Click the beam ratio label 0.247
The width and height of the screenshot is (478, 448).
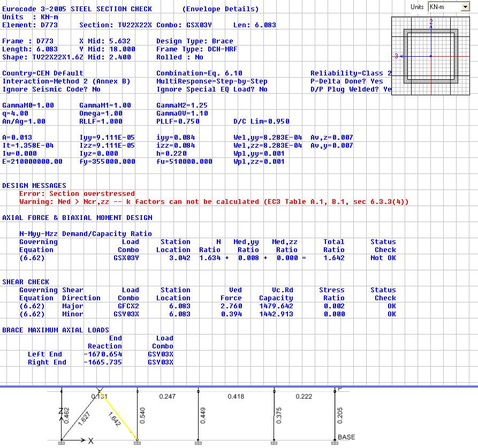(x=167, y=397)
